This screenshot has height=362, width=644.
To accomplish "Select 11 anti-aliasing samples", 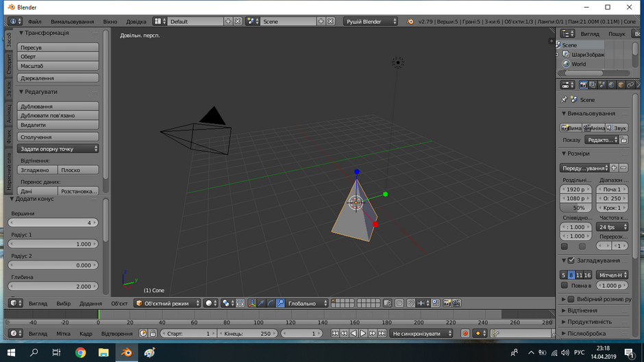I will coord(579,275).
